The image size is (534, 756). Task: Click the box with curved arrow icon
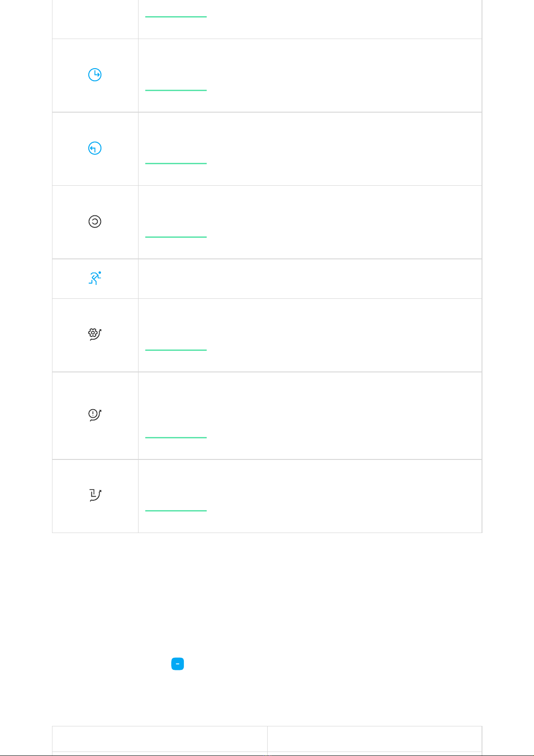click(x=95, y=495)
